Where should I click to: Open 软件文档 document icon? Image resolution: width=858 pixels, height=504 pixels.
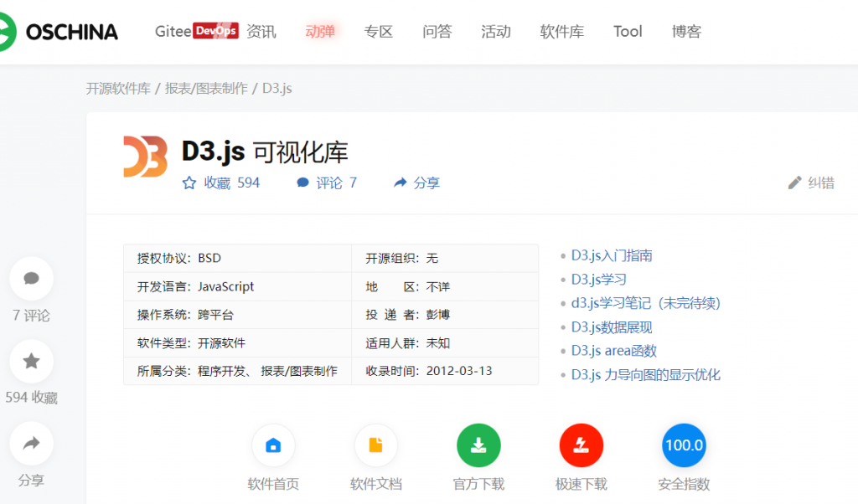coord(376,445)
